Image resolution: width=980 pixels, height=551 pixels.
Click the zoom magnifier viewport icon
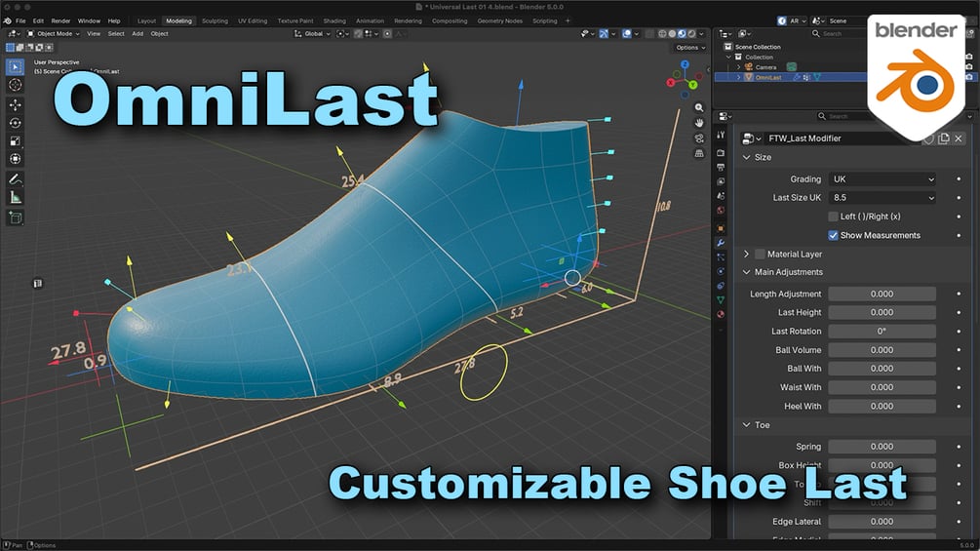point(699,107)
